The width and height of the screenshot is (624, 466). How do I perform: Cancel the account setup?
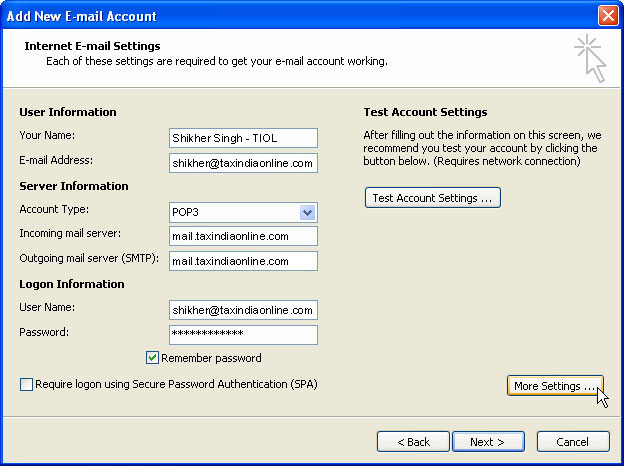(x=572, y=441)
